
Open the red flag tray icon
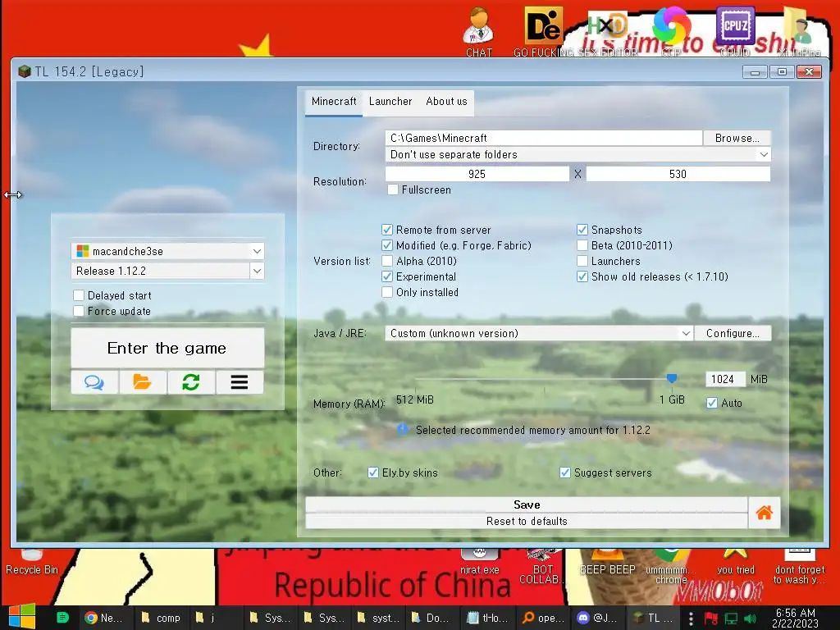pos(711,619)
